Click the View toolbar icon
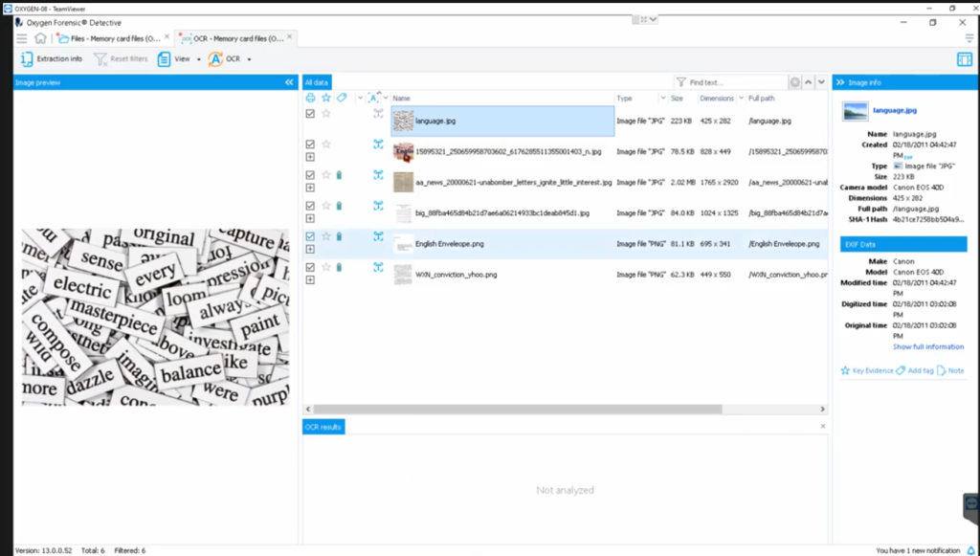This screenshot has width=980, height=556. pyautogui.click(x=164, y=58)
